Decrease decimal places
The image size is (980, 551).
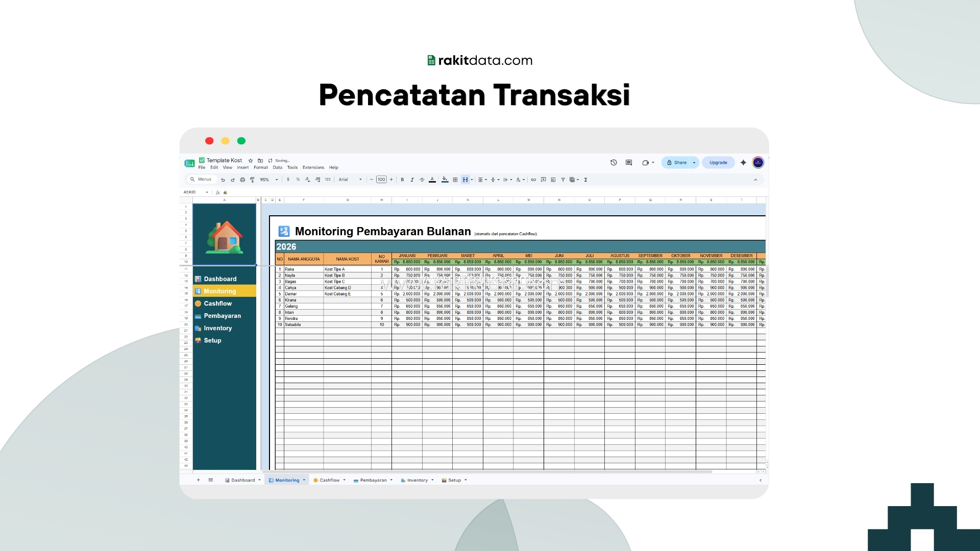(308, 180)
